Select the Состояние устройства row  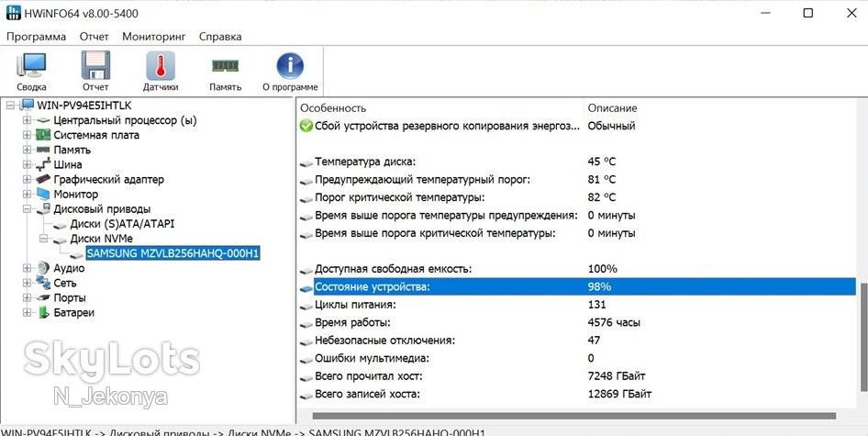pos(577,286)
